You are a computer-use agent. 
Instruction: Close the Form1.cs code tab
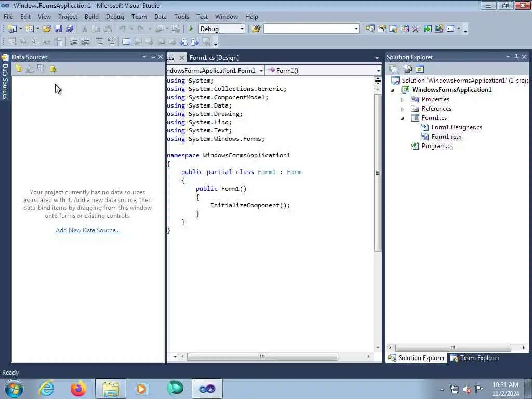(x=182, y=58)
